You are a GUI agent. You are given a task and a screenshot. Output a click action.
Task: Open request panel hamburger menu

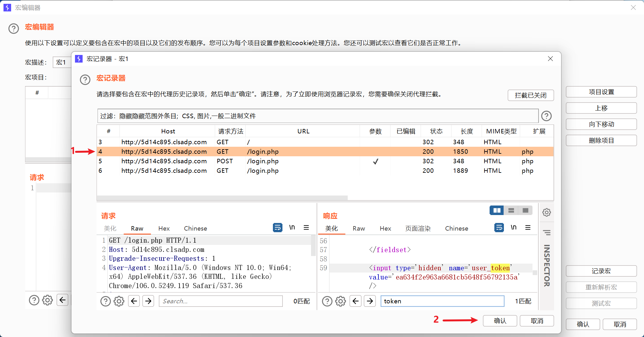point(306,227)
